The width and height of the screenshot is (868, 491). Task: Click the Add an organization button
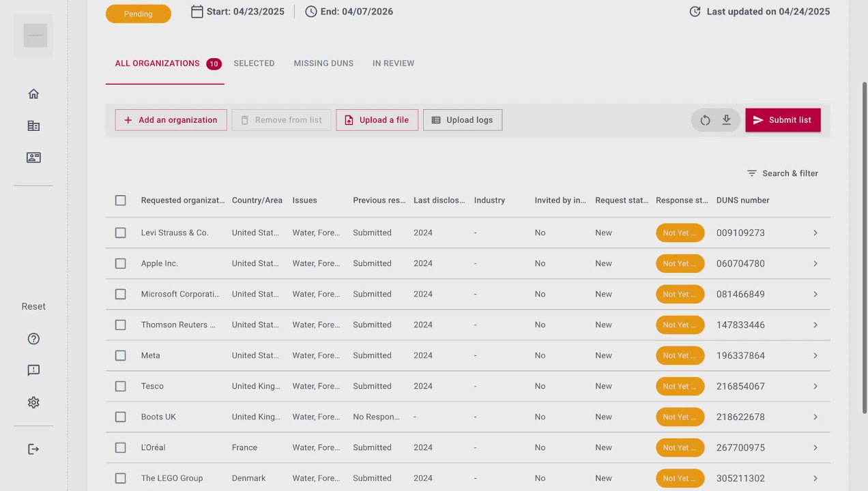171,120
